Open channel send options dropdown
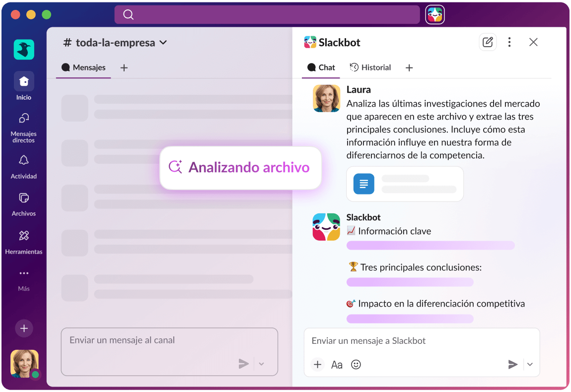The image size is (571, 392). (262, 364)
